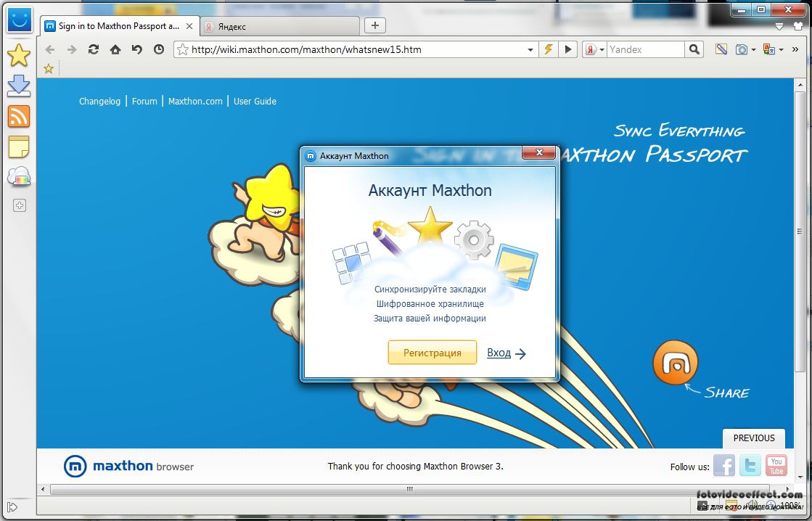Click the horizontal scrollbar left arrow
812x521 pixels.
(x=43, y=489)
